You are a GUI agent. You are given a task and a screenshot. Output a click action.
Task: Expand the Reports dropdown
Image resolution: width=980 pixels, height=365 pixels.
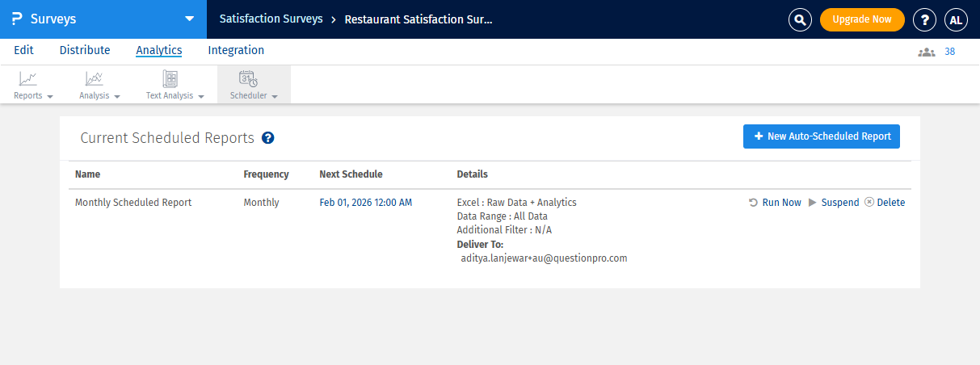50,96
